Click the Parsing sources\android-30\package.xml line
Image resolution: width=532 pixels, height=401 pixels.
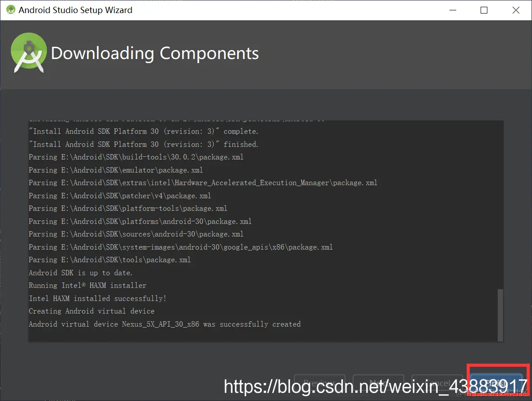click(136, 234)
